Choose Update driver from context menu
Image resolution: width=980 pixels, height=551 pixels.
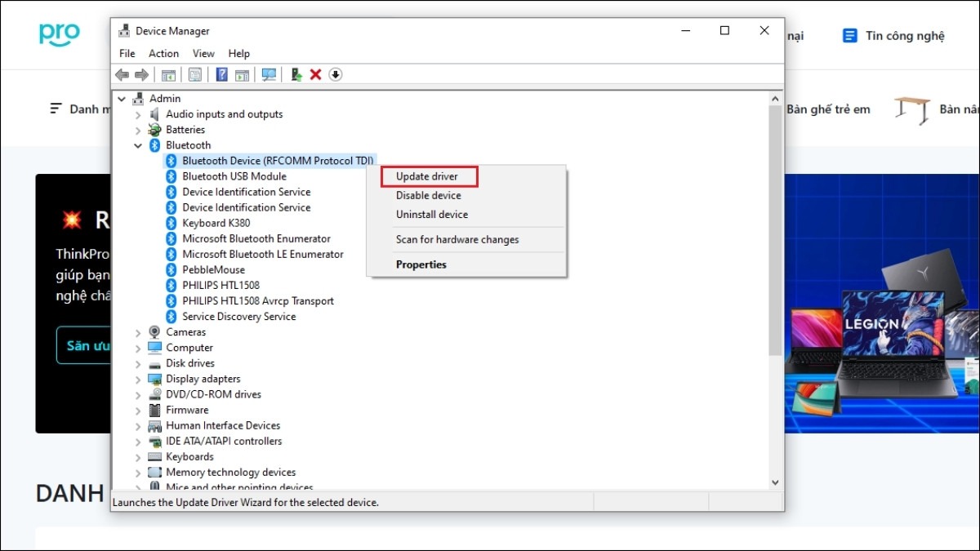427,176
